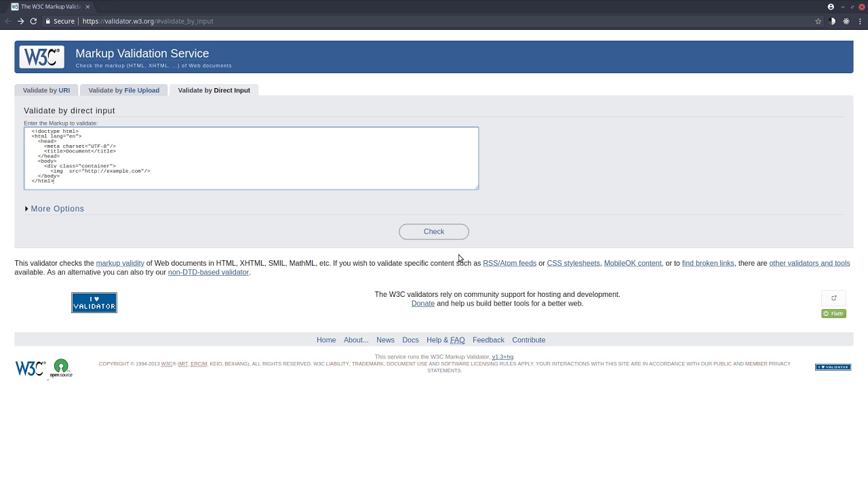Click the Markup Validation Service title
The height and width of the screenshot is (488, 868).
click(x=142, y=54)
